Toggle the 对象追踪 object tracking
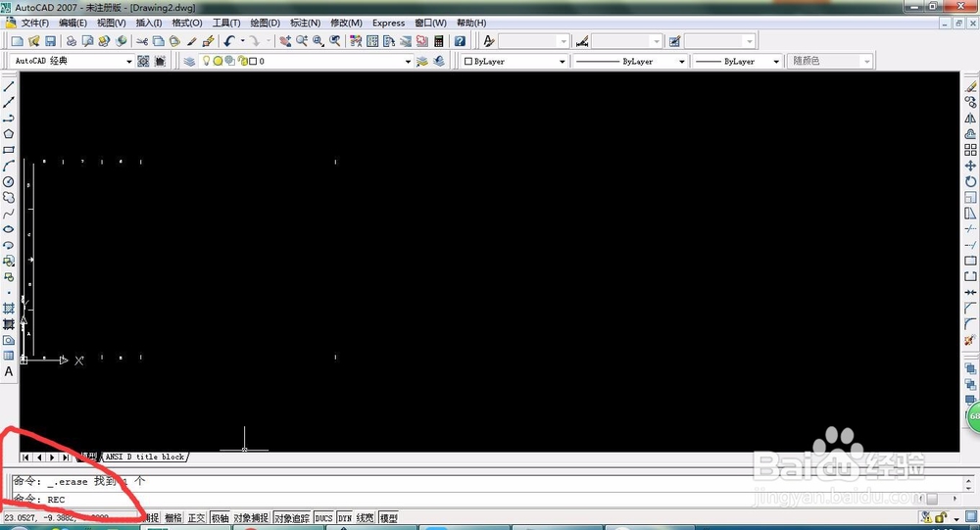This screenshot has width=980, height=530. tap(292, 518)
